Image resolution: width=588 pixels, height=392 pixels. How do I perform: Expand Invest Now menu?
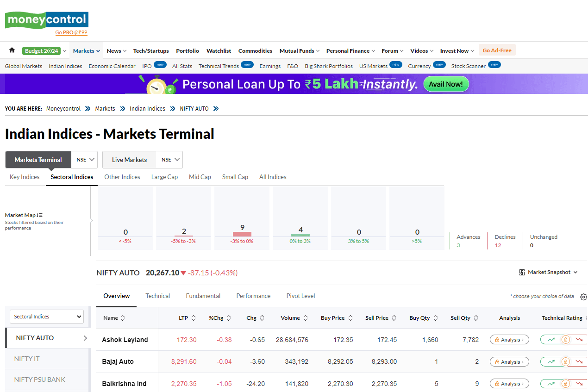click(457, 51)
